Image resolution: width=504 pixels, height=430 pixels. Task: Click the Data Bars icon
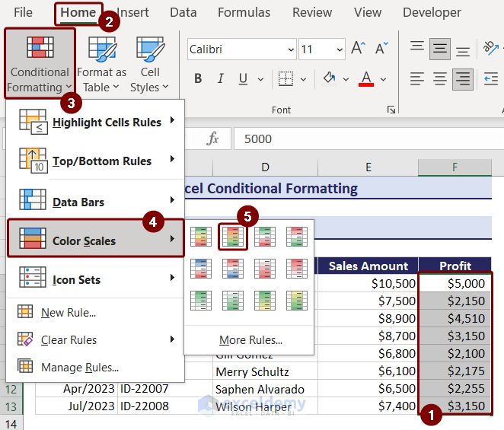tap(33, 199)
